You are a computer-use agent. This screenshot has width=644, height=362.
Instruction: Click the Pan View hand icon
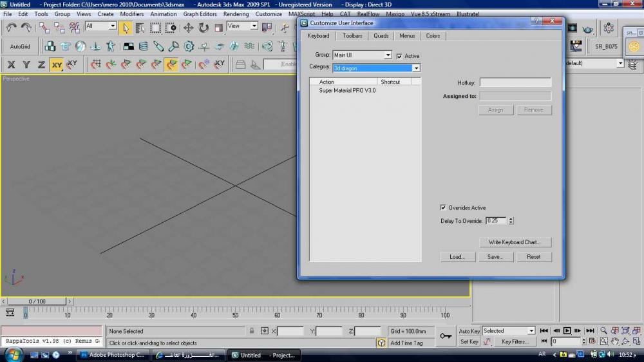[614, 341]
